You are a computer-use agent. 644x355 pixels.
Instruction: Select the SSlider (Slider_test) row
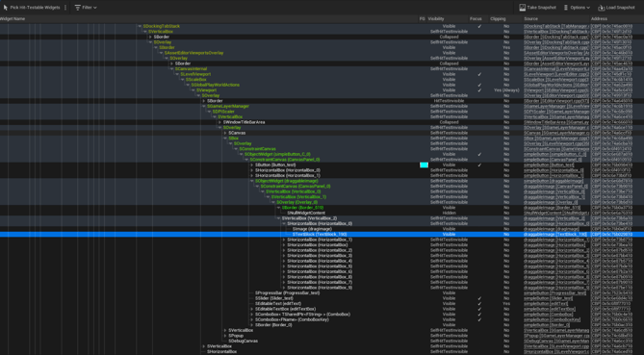pyautogui.click(x=322, y=298)
